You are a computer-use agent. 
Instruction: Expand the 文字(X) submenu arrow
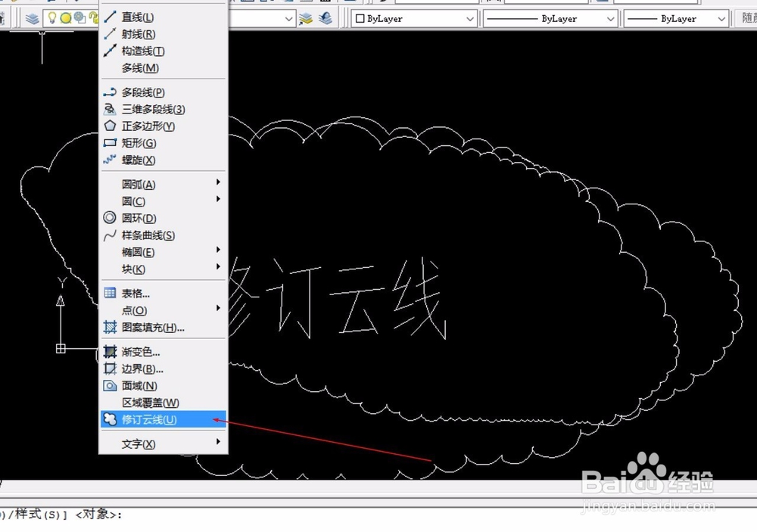coord(218,442)
